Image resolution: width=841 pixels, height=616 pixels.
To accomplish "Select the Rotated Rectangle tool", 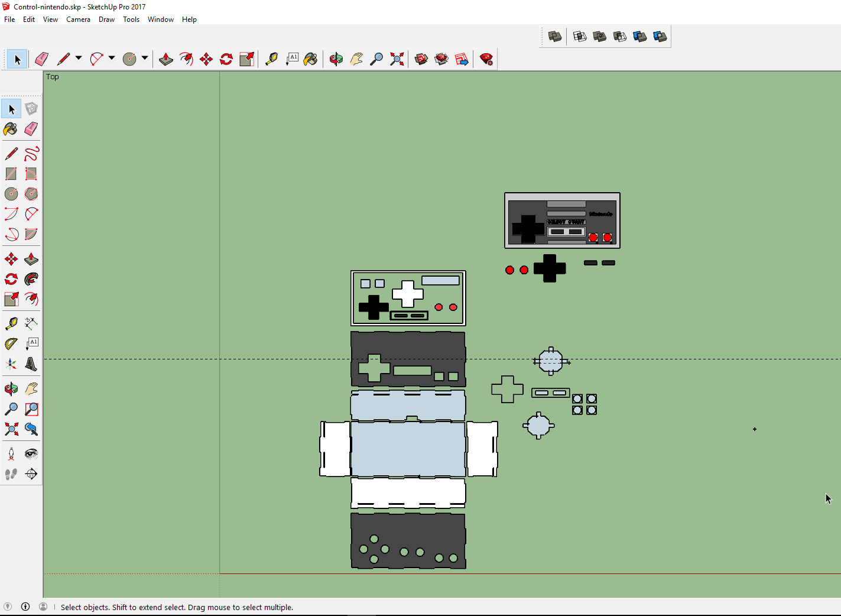I will [x=31, y=174].
